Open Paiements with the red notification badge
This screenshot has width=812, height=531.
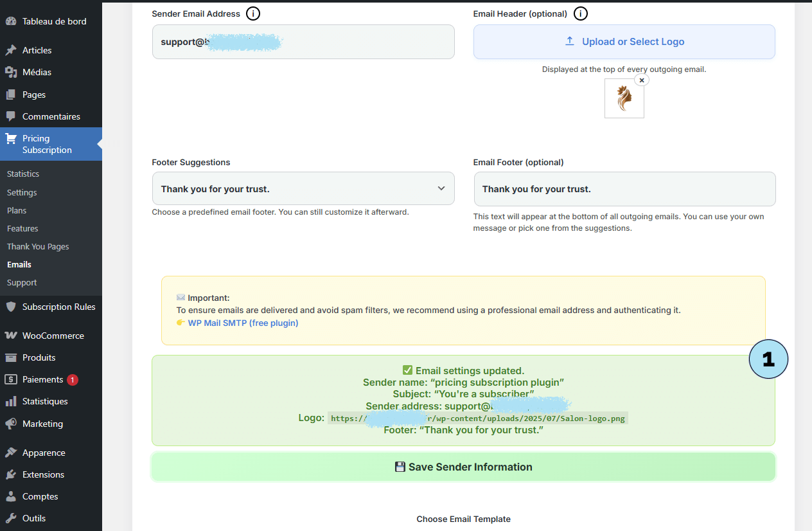pos(42,379)
